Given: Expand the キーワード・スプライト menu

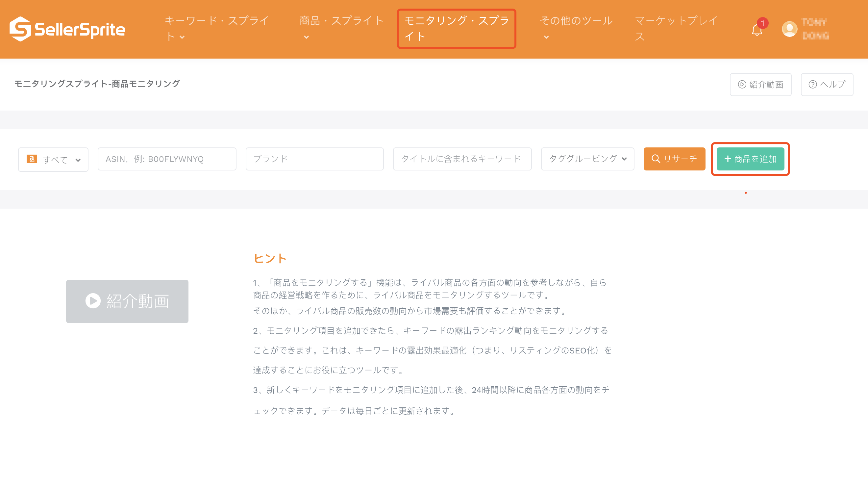Looking at the screenshot, I should pos(217,29).
